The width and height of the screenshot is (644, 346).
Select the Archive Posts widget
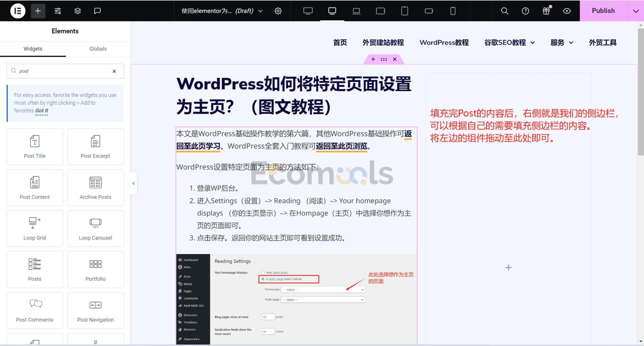pos(96,188)
